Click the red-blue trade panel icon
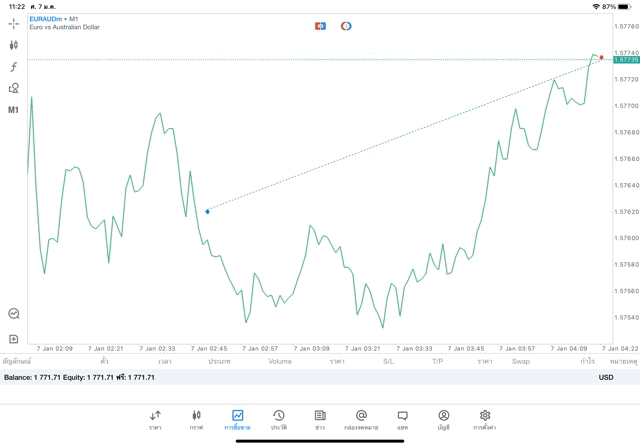 (x=320, y=25)
